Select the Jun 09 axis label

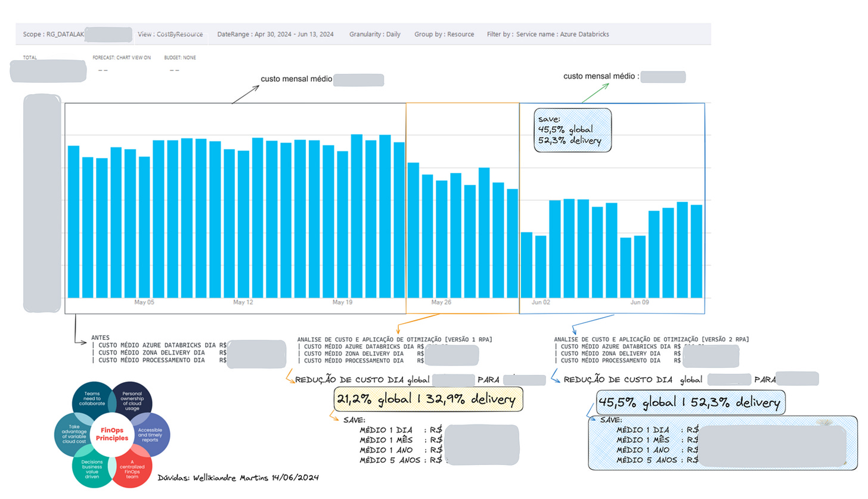[x=640, y=303]
